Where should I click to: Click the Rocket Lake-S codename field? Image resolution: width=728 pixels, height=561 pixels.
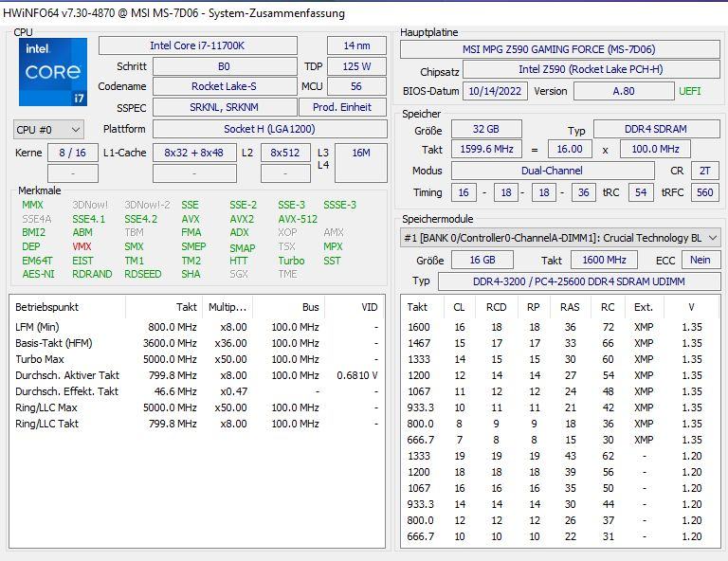(225, 86)
